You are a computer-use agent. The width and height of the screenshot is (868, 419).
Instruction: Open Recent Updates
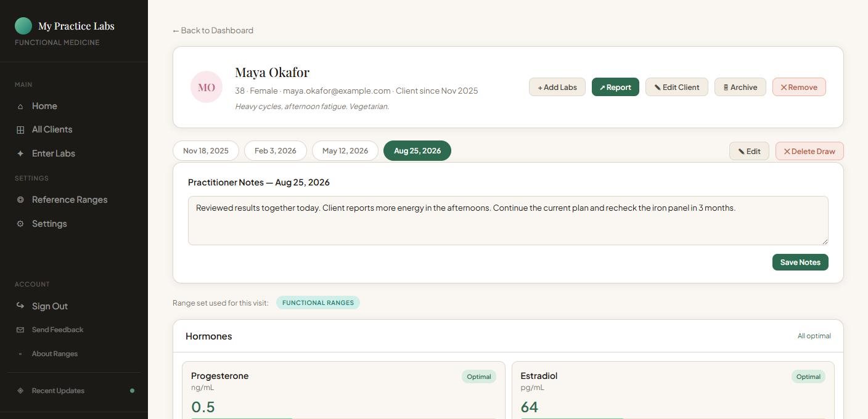click(74, 391)
